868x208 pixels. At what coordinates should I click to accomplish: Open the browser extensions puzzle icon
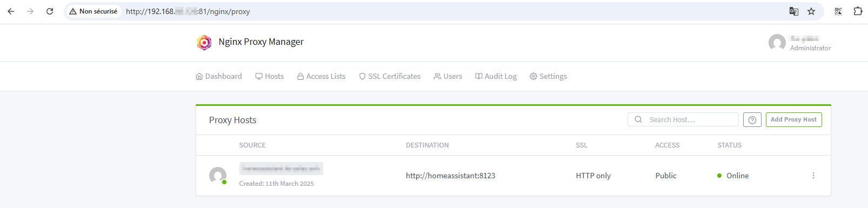(x=858, y=11)
